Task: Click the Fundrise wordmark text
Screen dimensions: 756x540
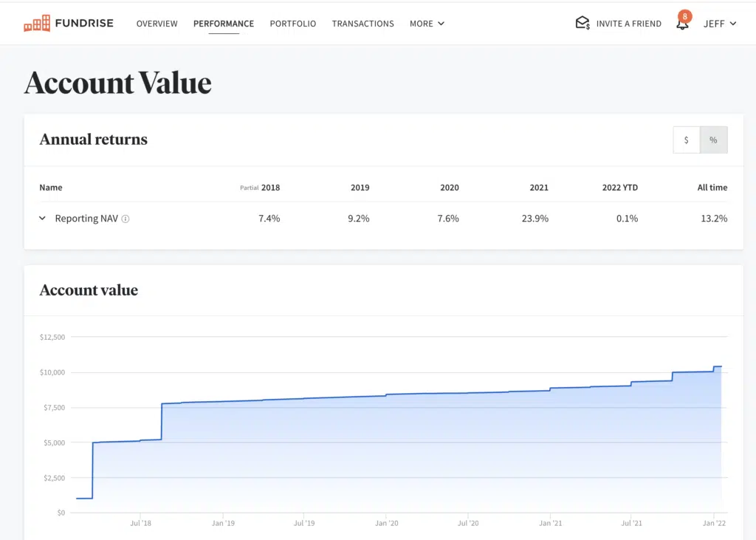Action: pyautogui.click(x=84, y=23)
